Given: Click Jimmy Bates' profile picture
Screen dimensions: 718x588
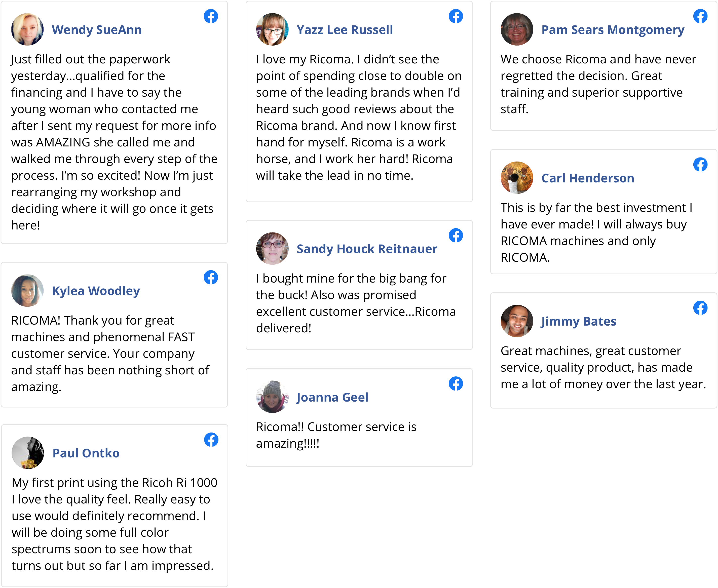Looking at the screenshot, I should tap(517, 321).
